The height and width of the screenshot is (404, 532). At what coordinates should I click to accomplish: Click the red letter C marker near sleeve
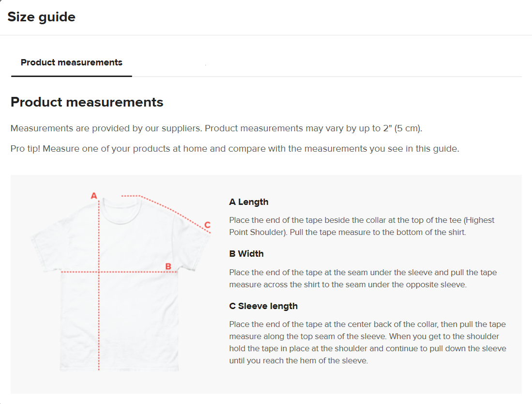pyautogui.click(x=207, y=225)
